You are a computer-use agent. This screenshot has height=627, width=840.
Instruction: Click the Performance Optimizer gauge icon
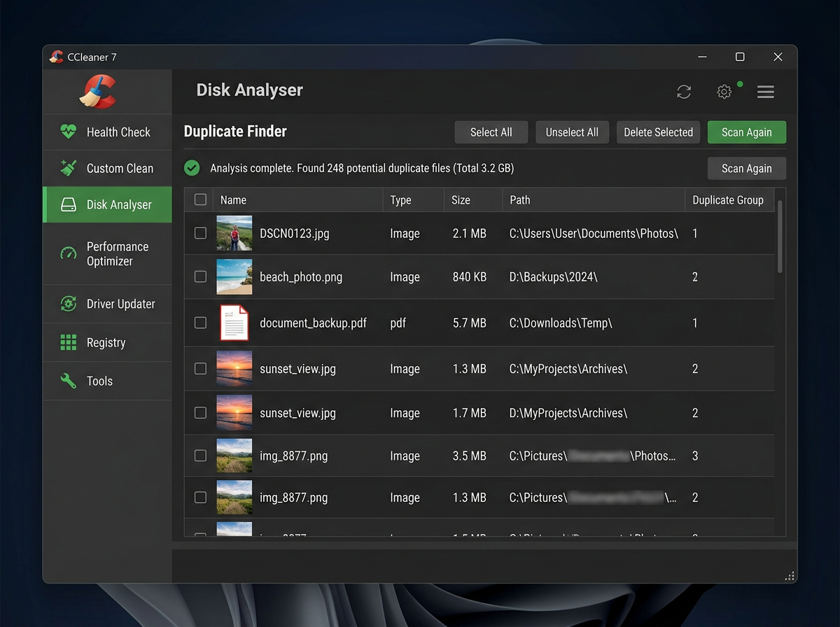(x=68, y=253)
